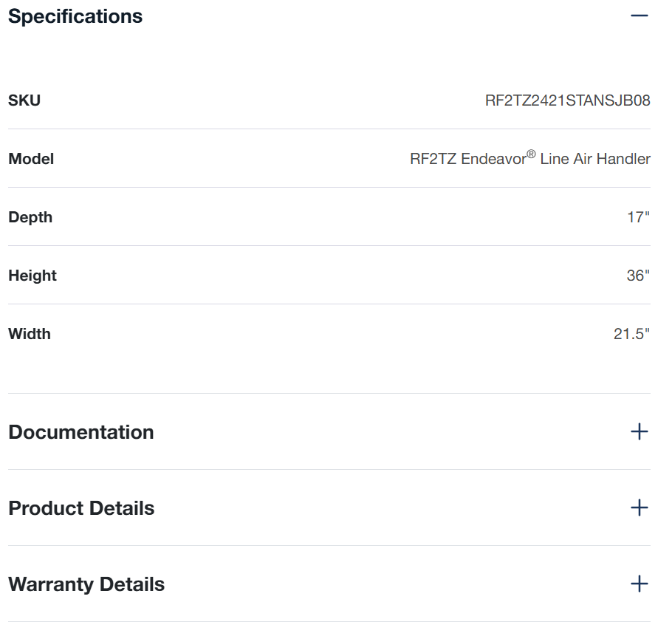Click the Height row label
This screenshot has width=672, height=639.
[32, 276]
